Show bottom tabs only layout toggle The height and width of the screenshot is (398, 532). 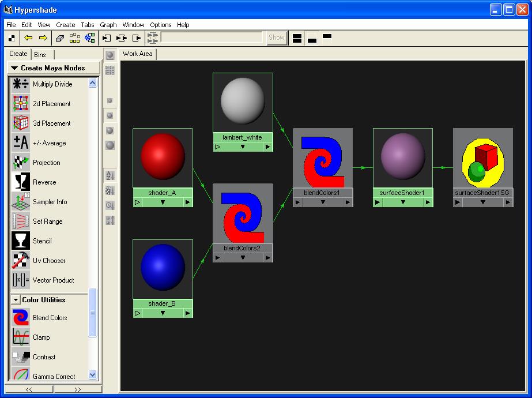tap(312, 38)
